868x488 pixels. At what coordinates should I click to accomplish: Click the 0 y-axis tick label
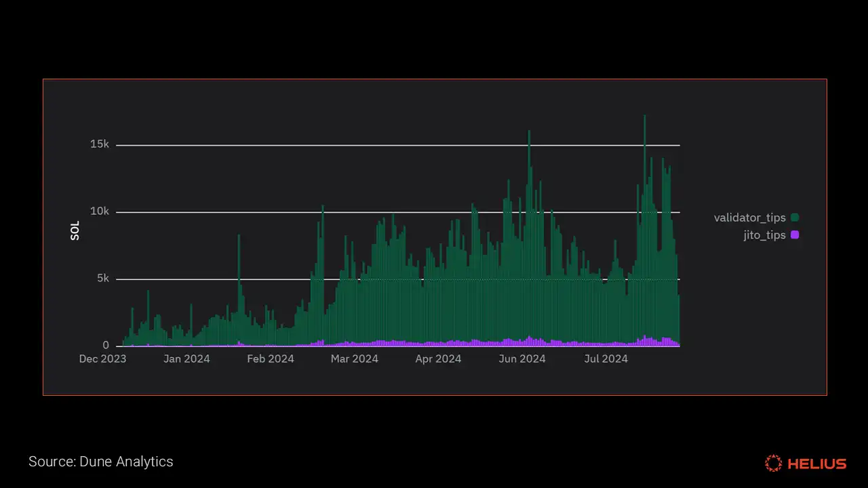click(106, 346)
